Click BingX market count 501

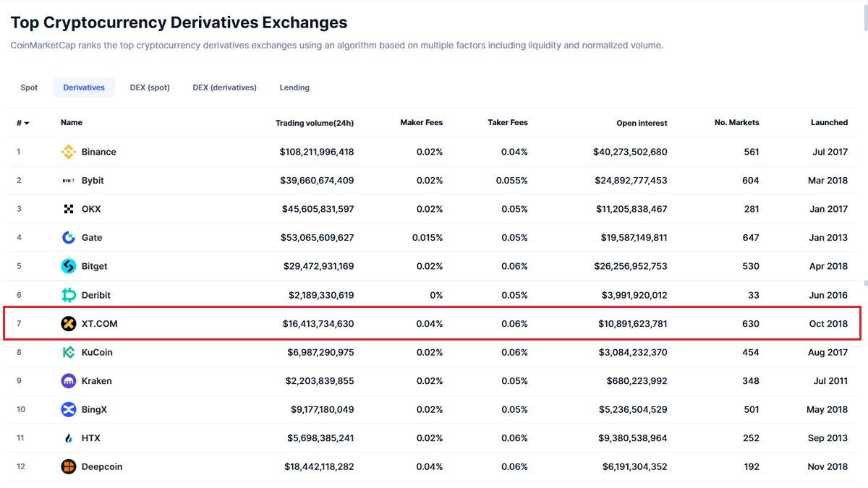click(751, 409)
